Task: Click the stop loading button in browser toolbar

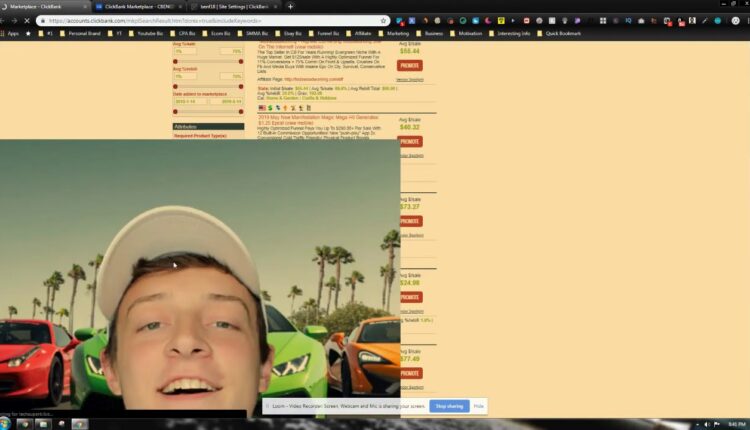Action: click(27, 20)
